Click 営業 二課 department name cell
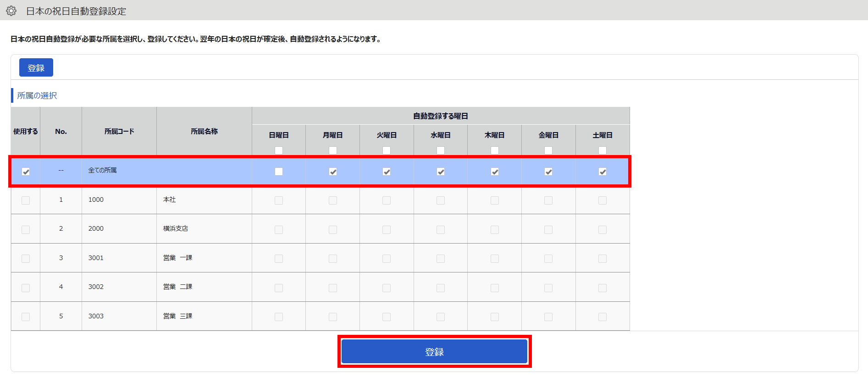This screenshot has width=868, height=383. (204, 287)
